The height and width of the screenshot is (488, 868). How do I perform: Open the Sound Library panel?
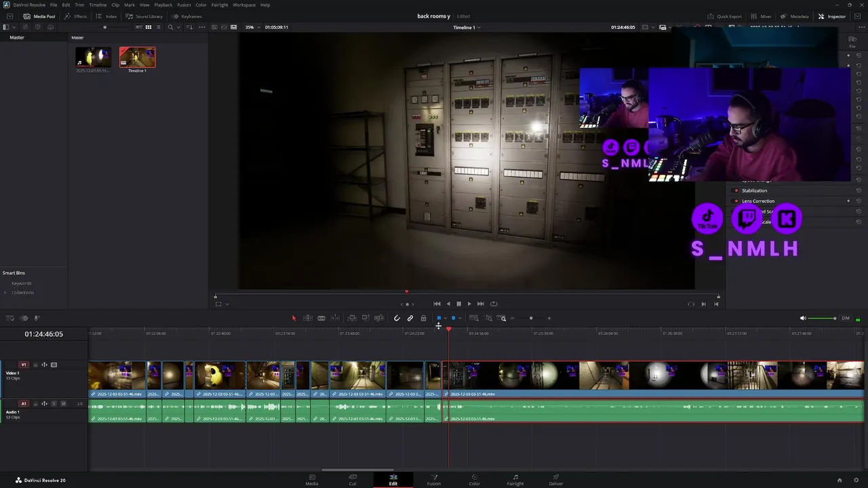pos(144,16)
